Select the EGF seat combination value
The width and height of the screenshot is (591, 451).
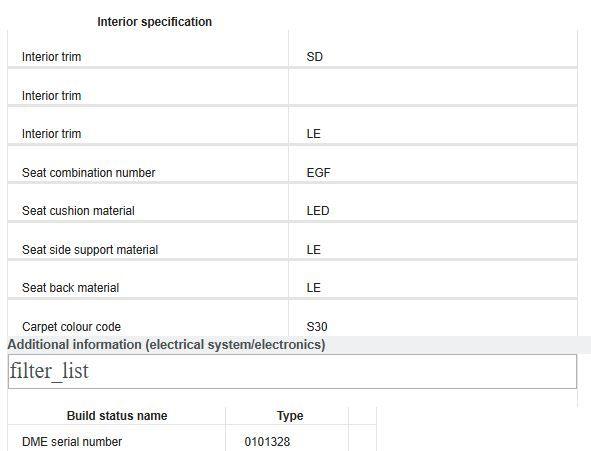tap(318, 173)
